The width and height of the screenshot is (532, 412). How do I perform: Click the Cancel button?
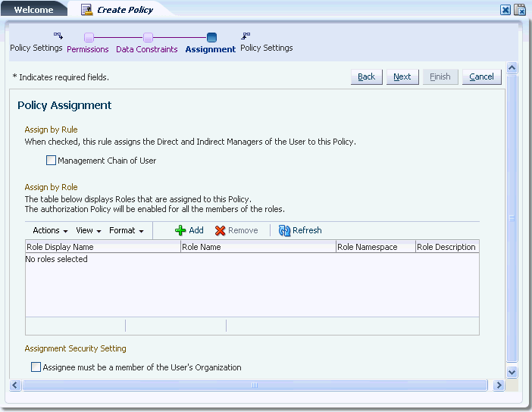coord(481,77)
